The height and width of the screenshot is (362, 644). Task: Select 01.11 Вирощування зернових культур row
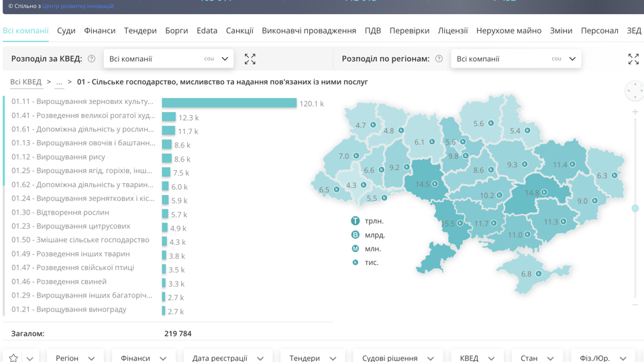click(x=82, y=101)
